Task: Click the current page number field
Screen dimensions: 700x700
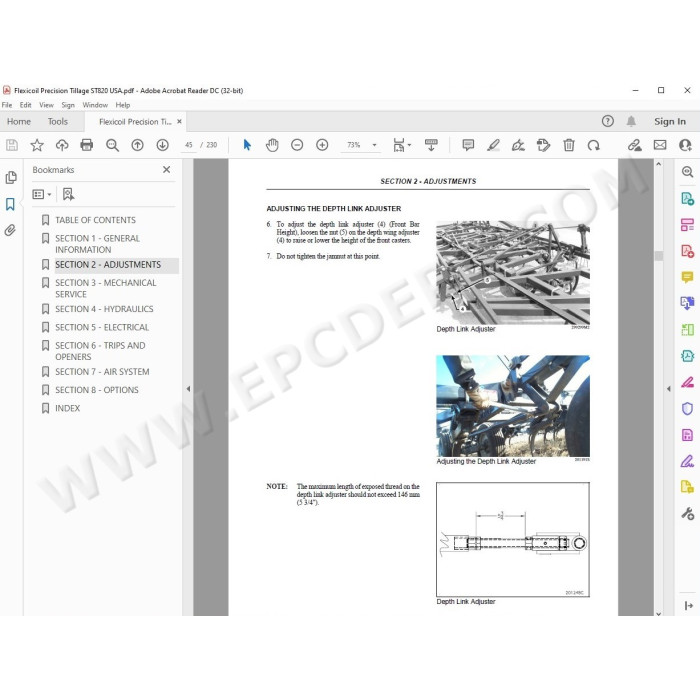Action: tap(188, 145)
